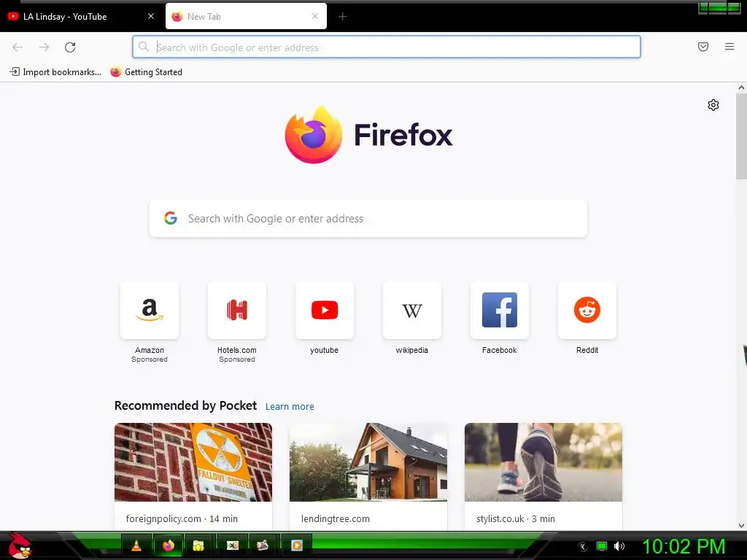This screenshot has height=560, width=747.
Task: Open new tab personalize gear settings
Action: click(x=713, y=105)
